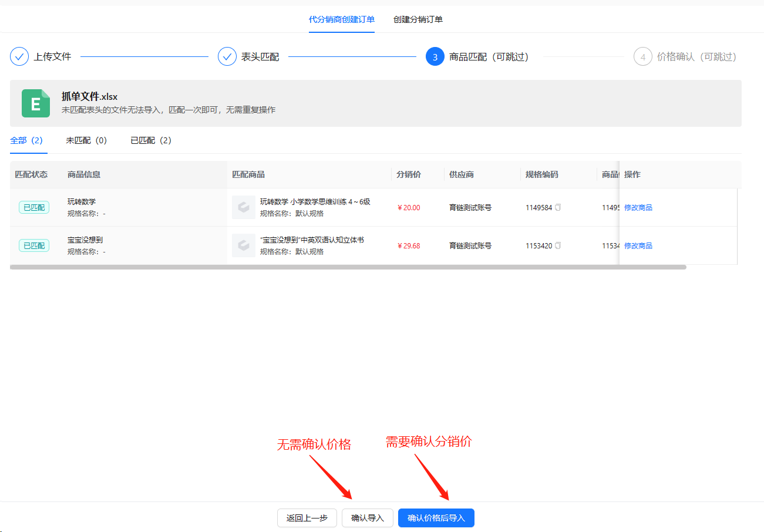Click 修改商品 link for 宝宝没想到 row
Screen dimensions: 764x532
[x=638, y=245]
